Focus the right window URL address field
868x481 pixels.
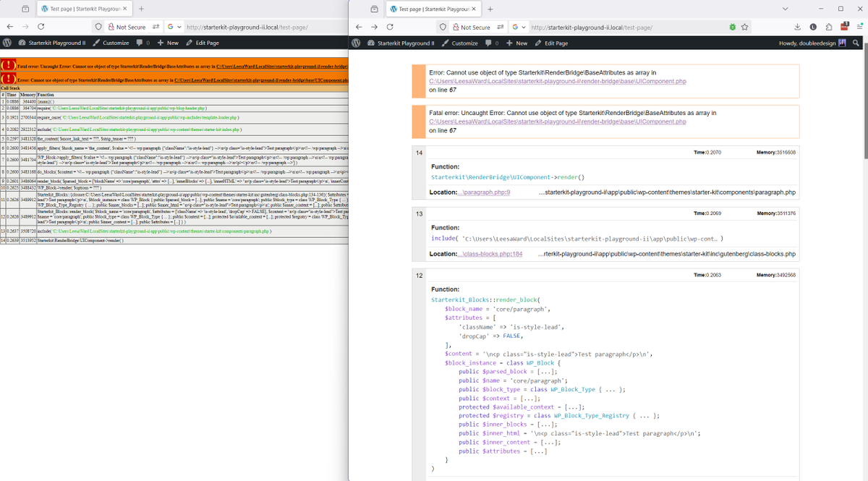[x=626, y=27]
